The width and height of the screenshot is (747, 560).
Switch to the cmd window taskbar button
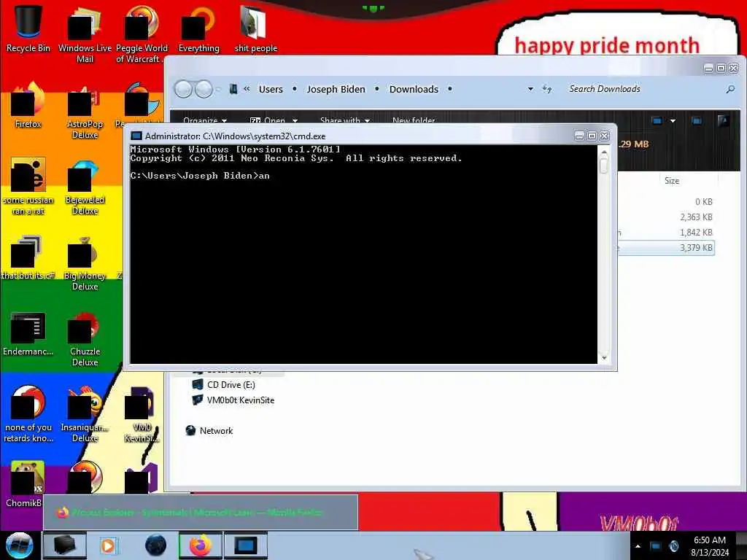click(x=246, y=545)
